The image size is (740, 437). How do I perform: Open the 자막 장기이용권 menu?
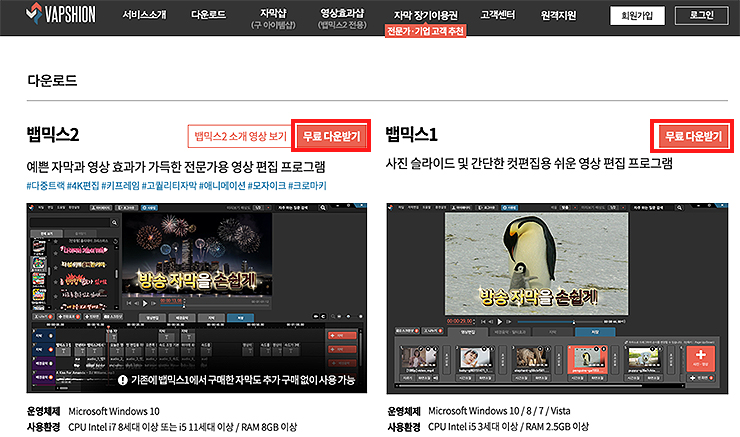click(426, 16)
